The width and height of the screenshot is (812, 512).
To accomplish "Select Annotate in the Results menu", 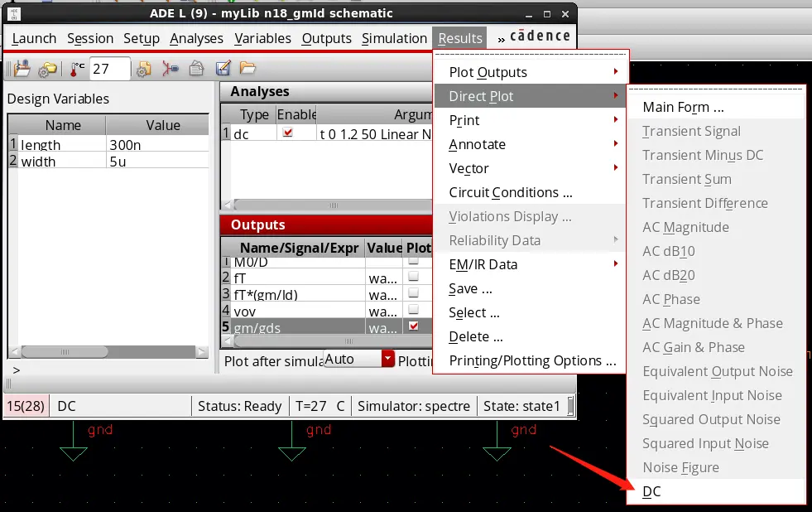I will [529, 144].
